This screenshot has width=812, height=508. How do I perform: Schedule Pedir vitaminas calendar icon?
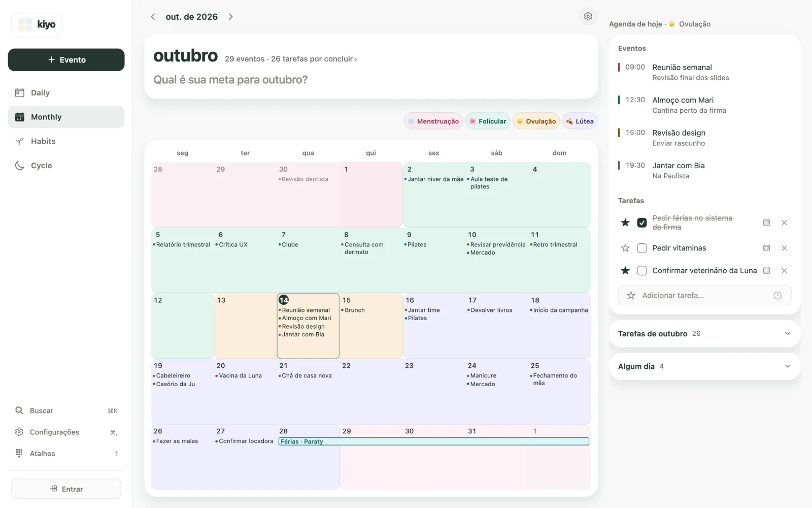(x=766, y=248)
